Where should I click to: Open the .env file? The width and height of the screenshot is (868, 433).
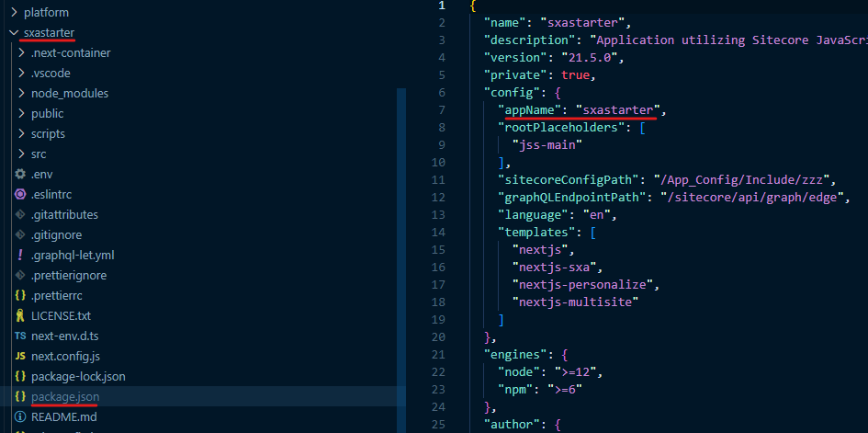[x=42, y=174]
